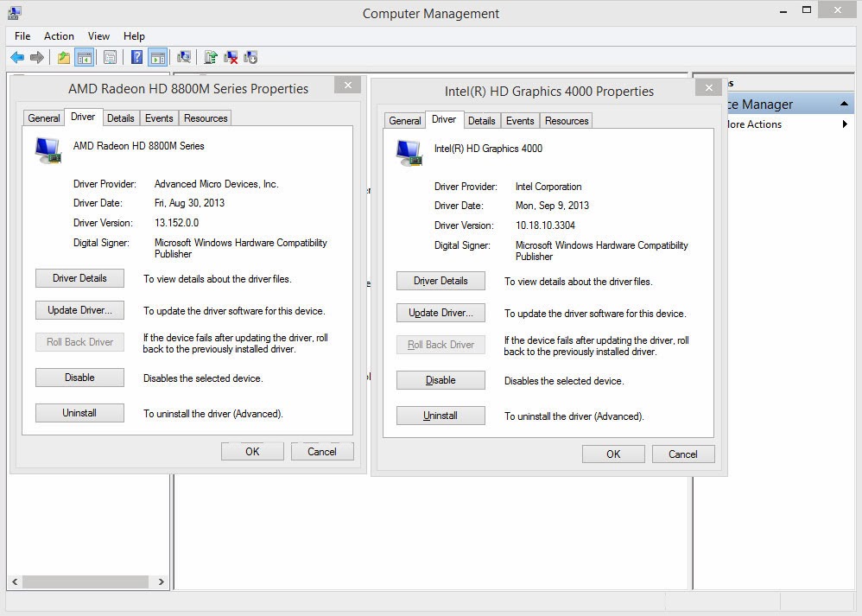Cancel the Intel HD Graphics properties dialog
The width and height of the screenshot is (862, 616).
(683, 454)
